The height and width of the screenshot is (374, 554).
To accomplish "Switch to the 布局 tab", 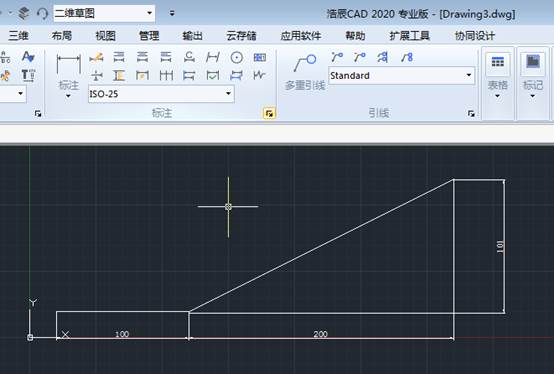I will [x=62, y=36].
